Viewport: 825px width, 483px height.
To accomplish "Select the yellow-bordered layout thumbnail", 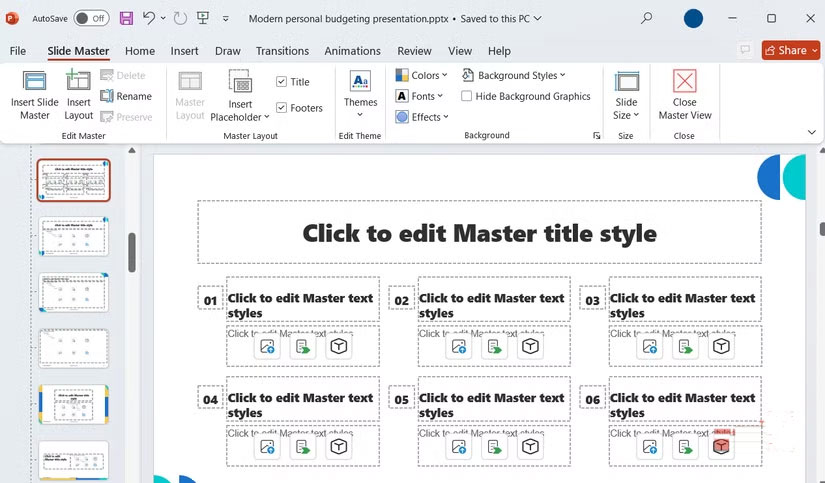I will pos(73,404).
